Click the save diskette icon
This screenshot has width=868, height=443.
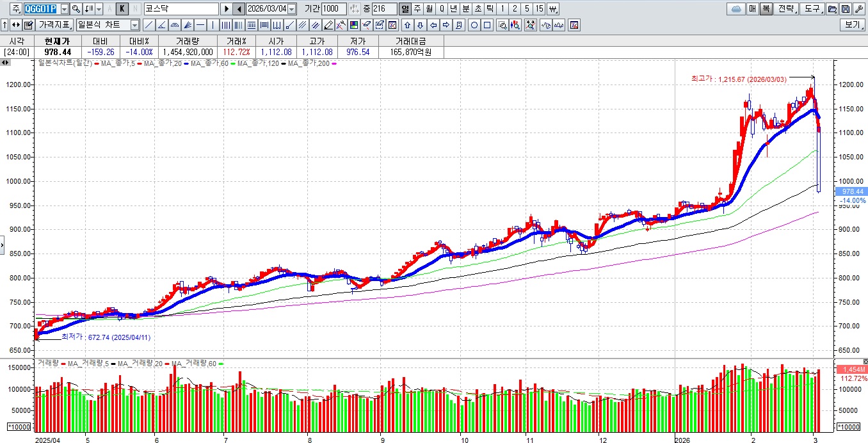(846, 9)
